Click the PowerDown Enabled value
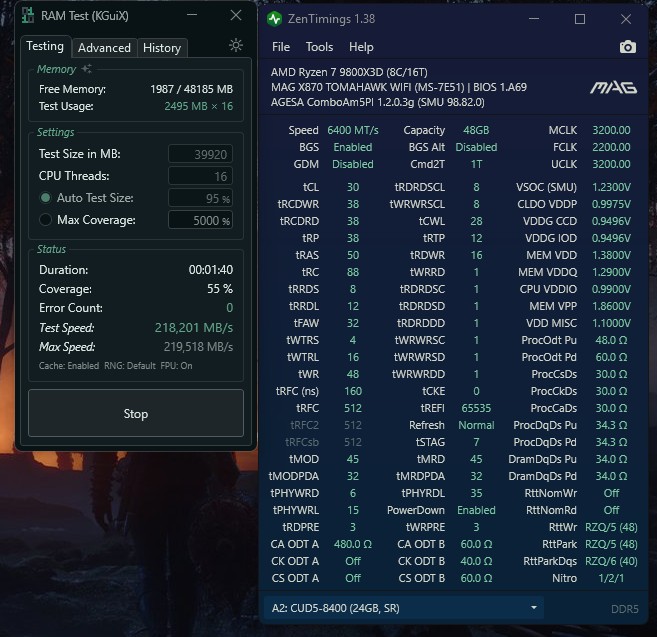The height and width of the screenshot is (637, 657). 476,510
